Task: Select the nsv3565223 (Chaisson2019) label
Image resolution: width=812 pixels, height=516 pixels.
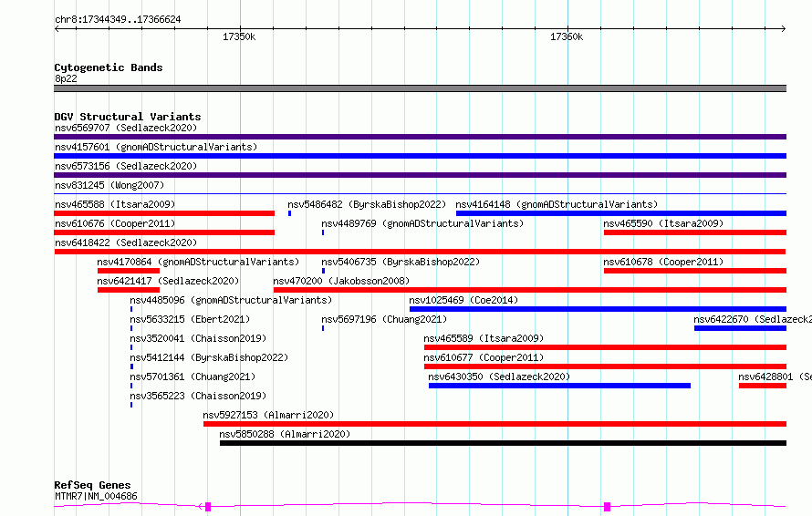Action: coord(198,396)
